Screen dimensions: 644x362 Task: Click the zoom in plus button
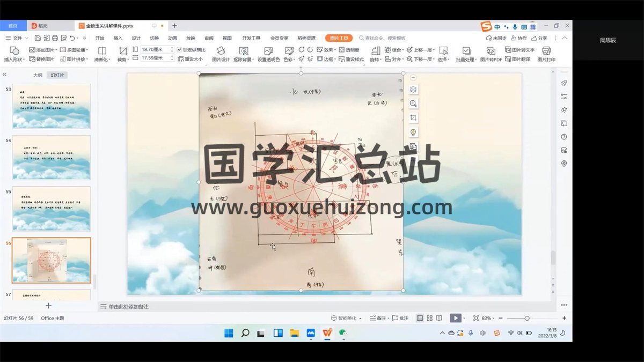pos(564,318)
